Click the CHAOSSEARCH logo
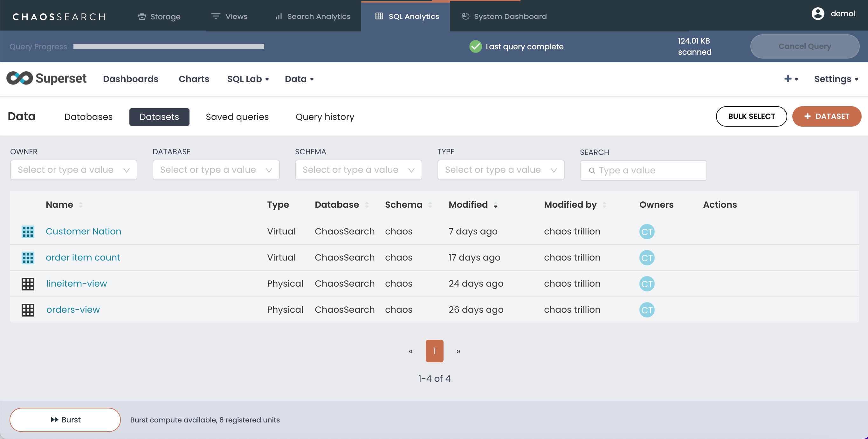Image resolution: width=868 pixels, height=439 pixels. [59, 17]
